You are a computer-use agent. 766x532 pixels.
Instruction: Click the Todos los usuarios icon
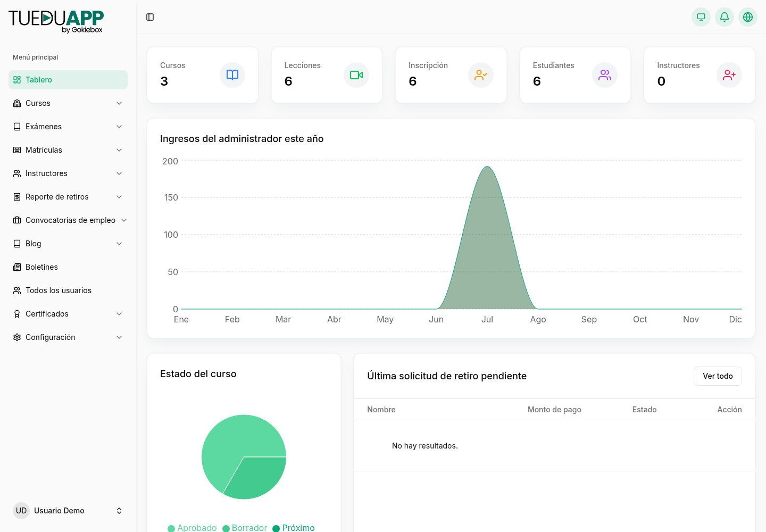[17, 290]
